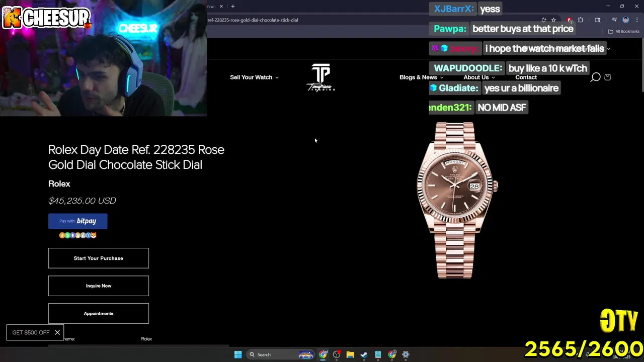This screenshot has width=644, height=362.
Task: Open the Chrome profile avatar
Action: [625, 20]
